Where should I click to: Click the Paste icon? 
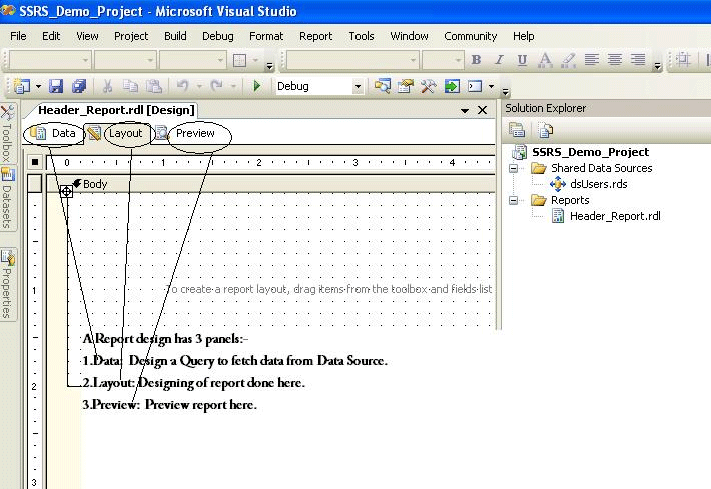point(154,86)
